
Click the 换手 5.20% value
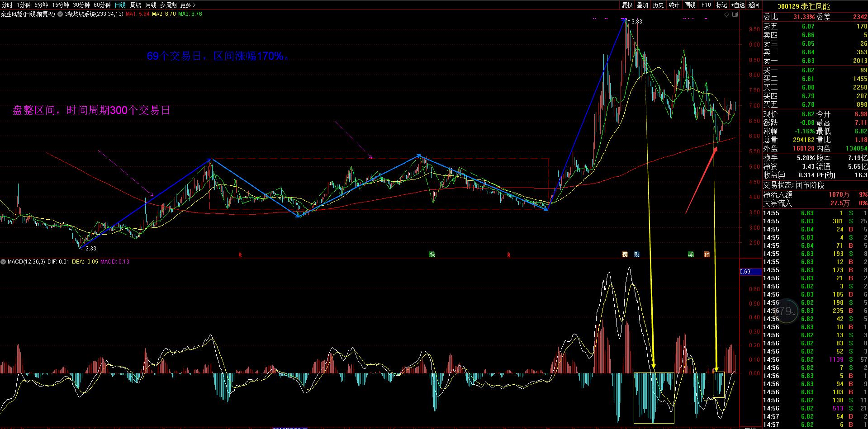click(x=806, y=158)
